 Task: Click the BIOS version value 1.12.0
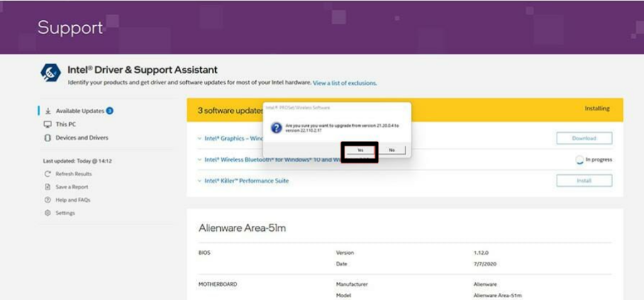[x=482, y=253]
